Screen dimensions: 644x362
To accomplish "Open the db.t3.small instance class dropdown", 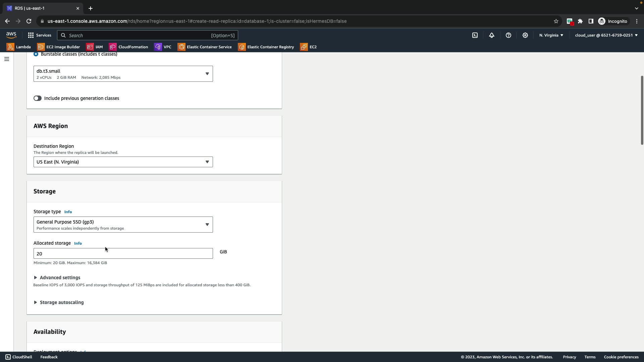I will click(123, 74).
